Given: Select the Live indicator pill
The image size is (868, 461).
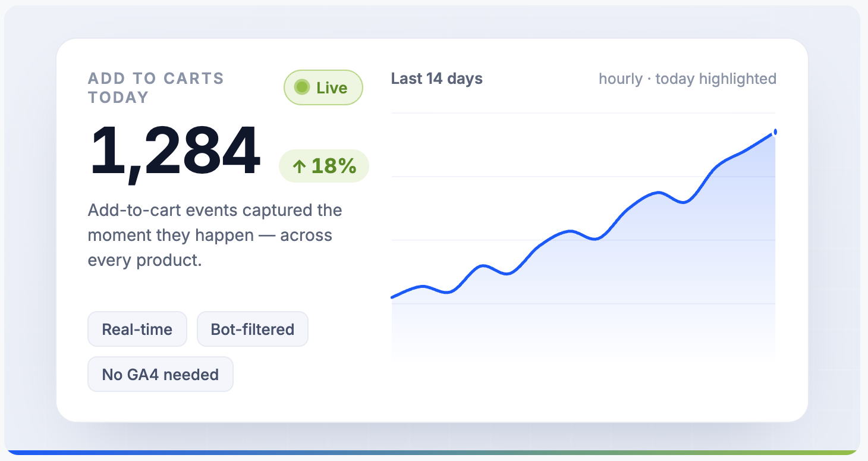Looking at the screenshot, I should tap(323, 87).
